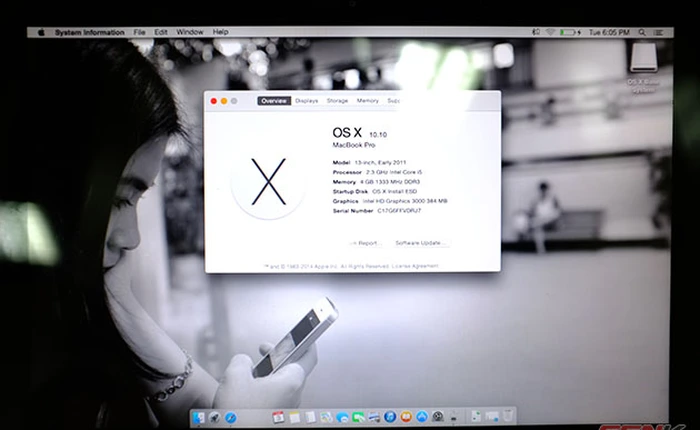Click the MacBook Pro text
700x430 pixels.
tap(354, 145)
